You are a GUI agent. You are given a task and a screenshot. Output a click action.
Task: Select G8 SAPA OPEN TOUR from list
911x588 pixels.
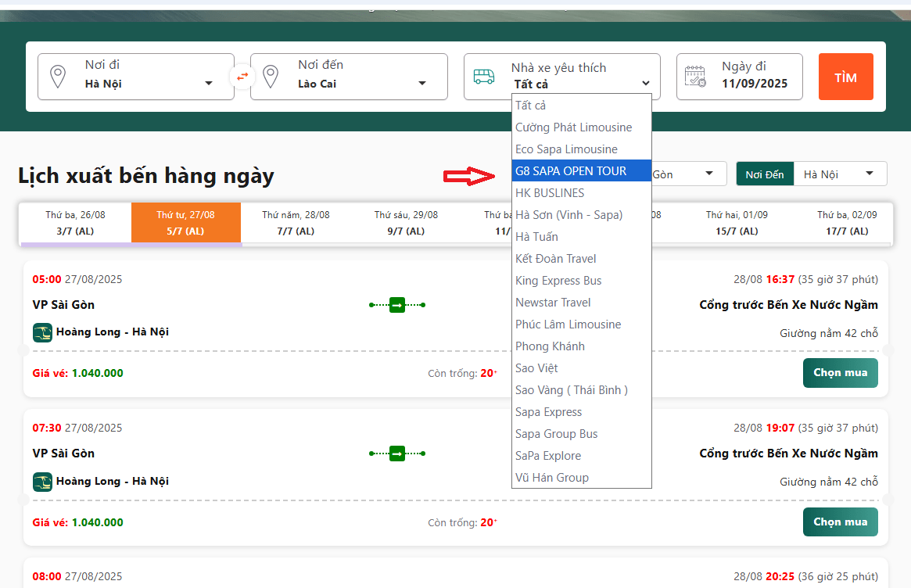coord(571,170)
